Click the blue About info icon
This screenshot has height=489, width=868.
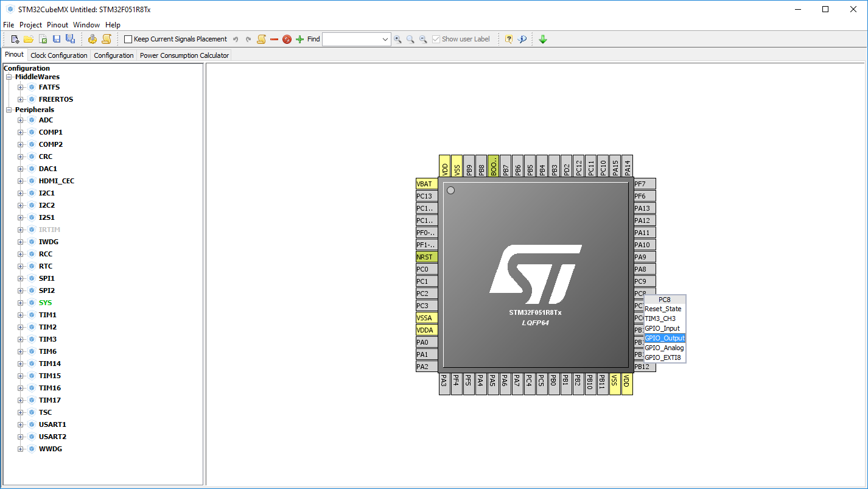tap(522, 39)
